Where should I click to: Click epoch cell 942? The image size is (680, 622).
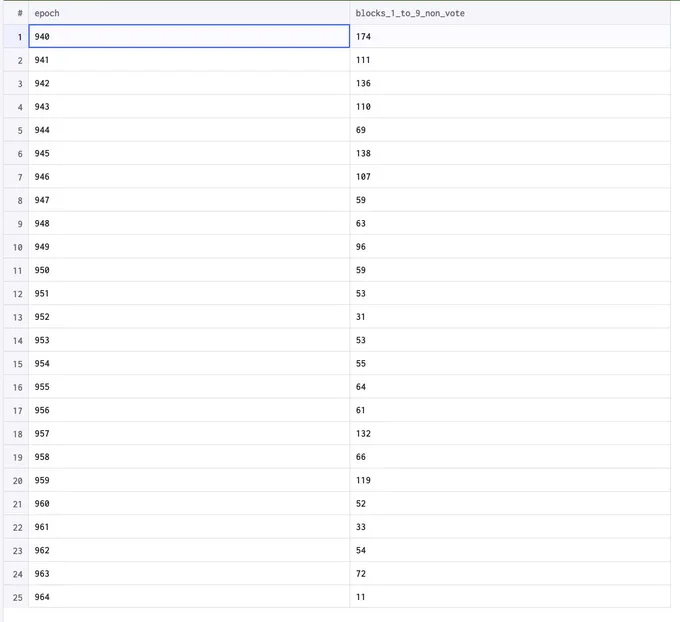click(x=189, y=83)
